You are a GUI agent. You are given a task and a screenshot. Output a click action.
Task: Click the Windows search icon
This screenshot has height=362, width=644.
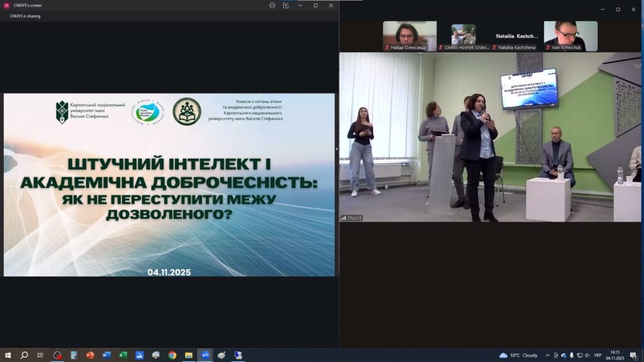point(24,355)
